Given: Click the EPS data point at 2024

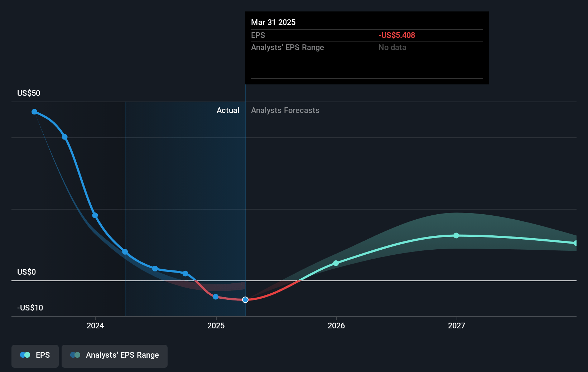Looking at the screenshot, I should 95,215.
